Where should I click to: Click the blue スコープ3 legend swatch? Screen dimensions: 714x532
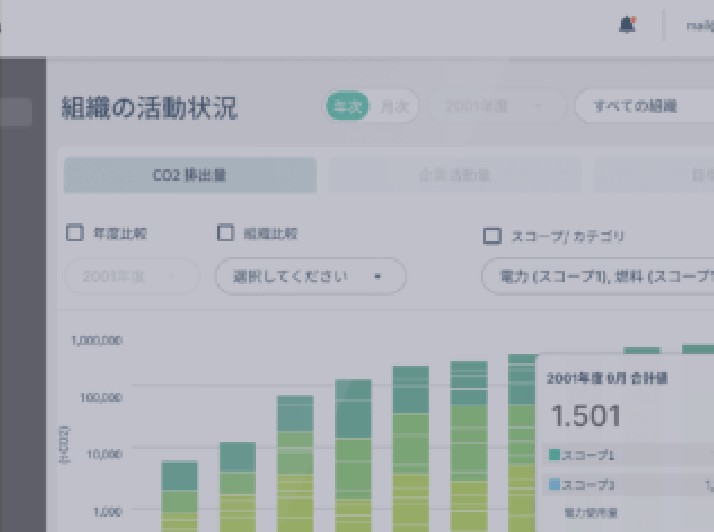(x=554, y=485)
